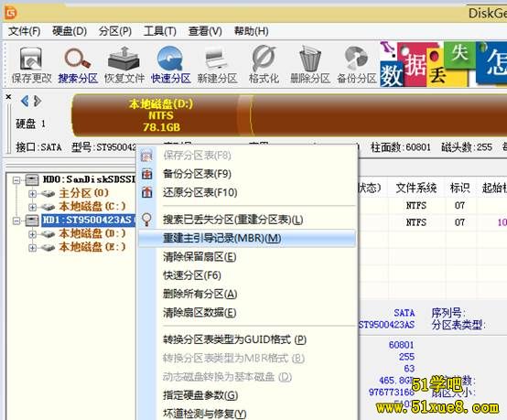Open the 分区(P) menu
Image resolution: width=507 pixels, height=420 pixels.
(x=115, y=31)
